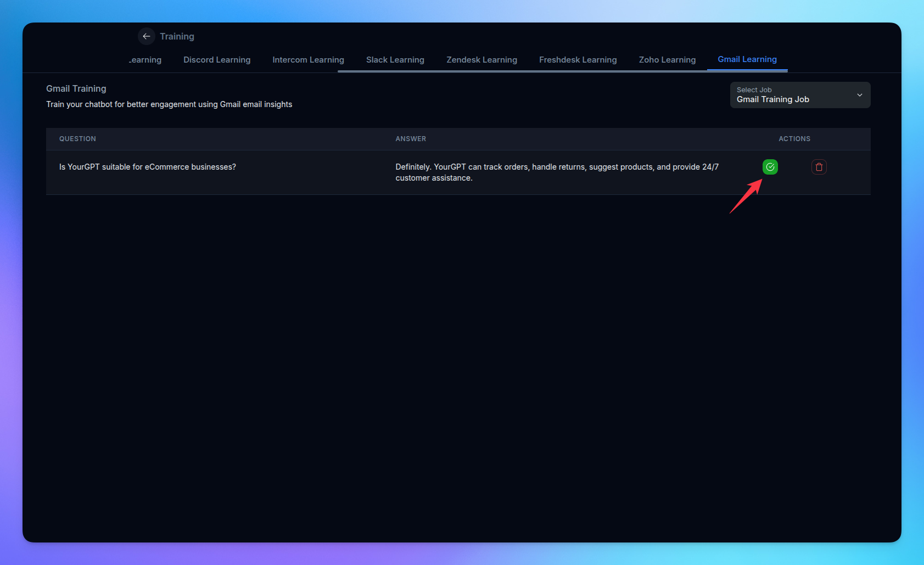Click the partially hidden leftmost Learning tab
This screenshot has width=924, height=565.
click(x=145, y=60)
